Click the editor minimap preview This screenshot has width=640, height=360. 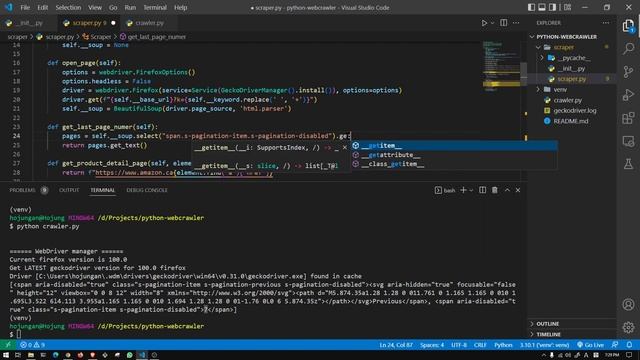[x=501, y=65]
